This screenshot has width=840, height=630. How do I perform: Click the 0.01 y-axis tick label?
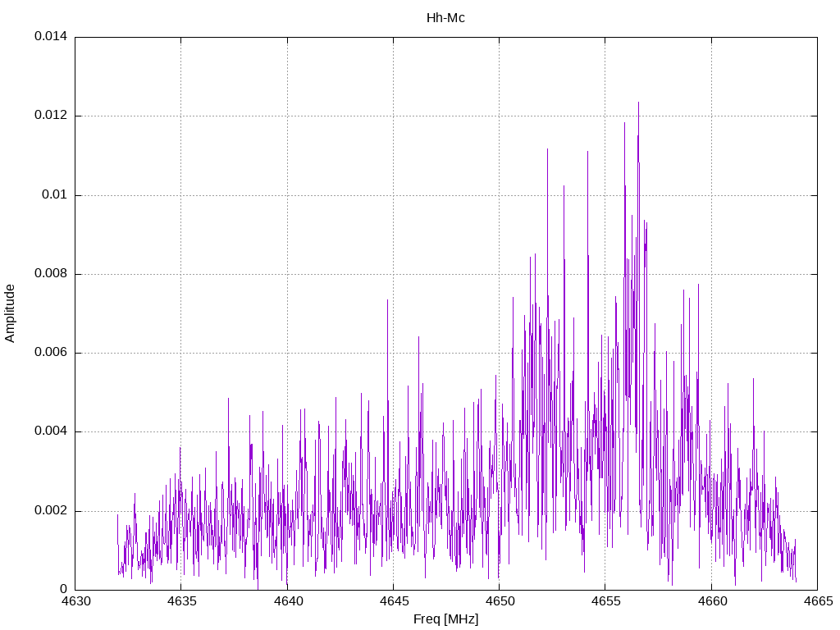[54, 195]
